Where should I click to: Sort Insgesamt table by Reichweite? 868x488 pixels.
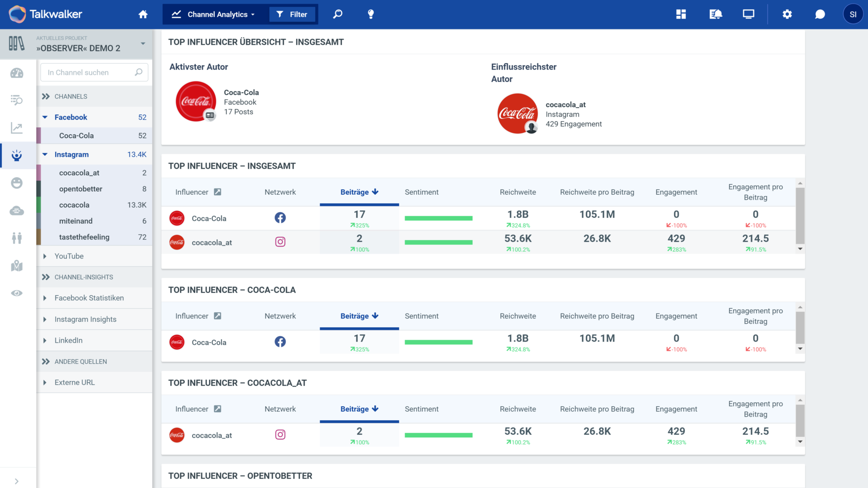[x=518, y=192]
